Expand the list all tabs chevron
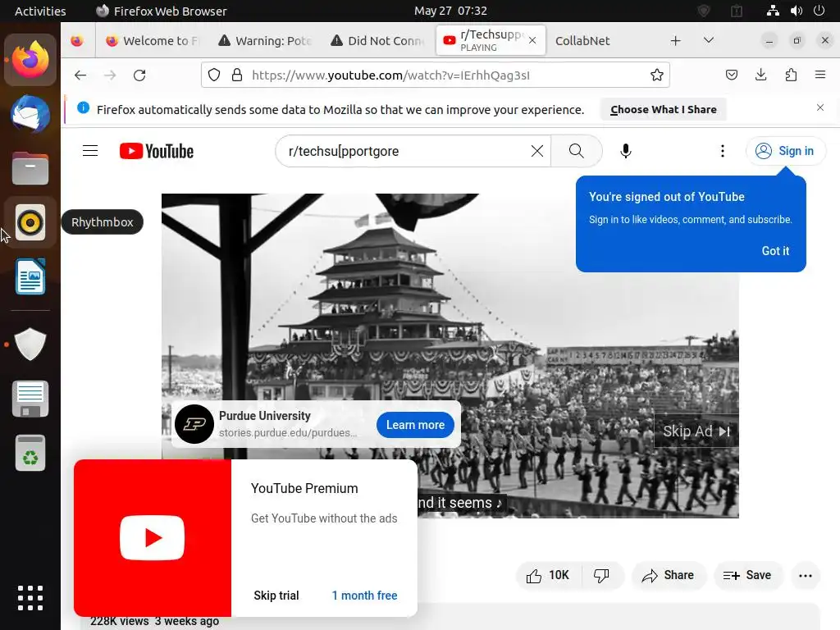Screen dimensions: 840x630 (x=708, y=40)
